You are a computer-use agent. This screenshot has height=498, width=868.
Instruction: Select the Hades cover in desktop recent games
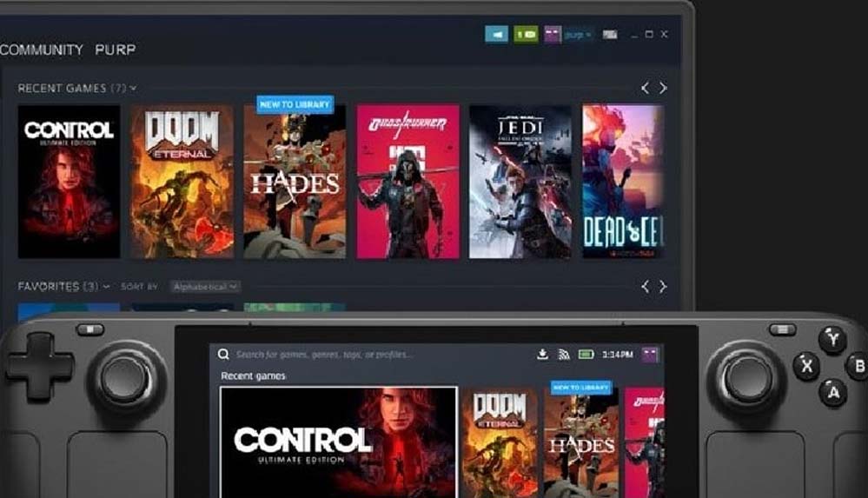click(x=295, y=186)
